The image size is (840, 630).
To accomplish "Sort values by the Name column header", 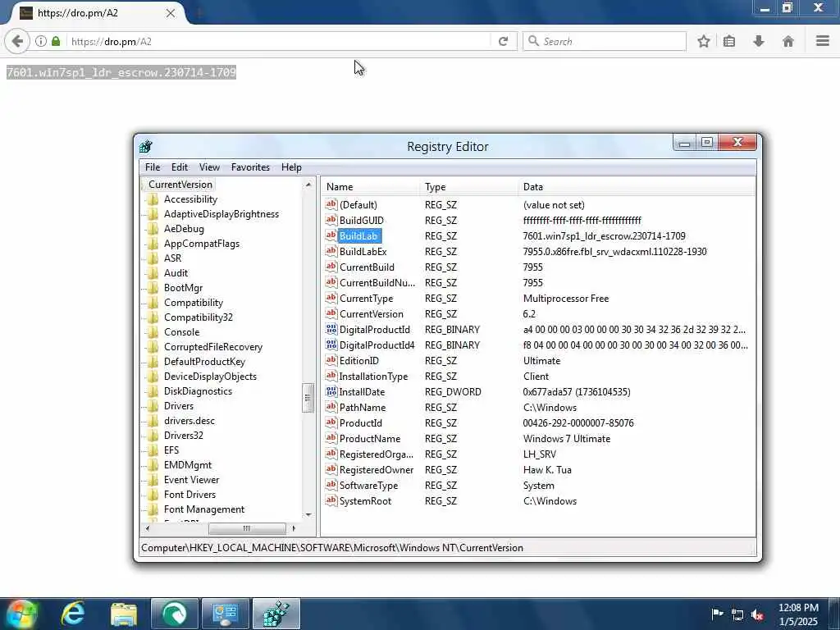I will click(370, 187).
